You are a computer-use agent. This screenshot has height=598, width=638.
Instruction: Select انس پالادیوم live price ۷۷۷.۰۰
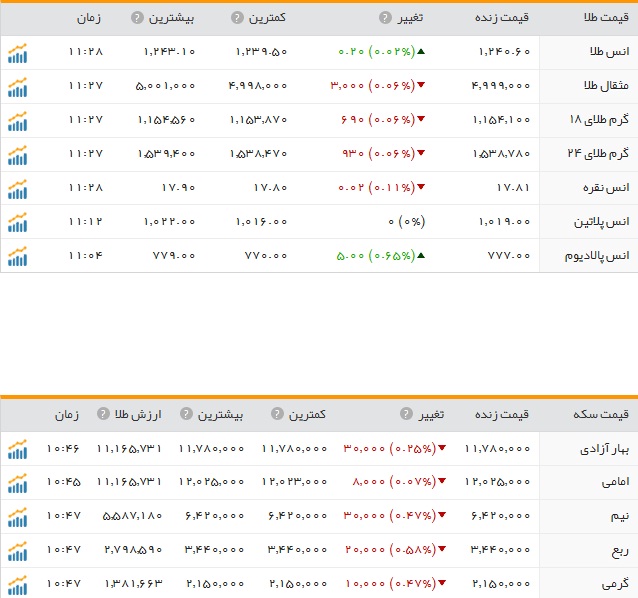(509, 256)
